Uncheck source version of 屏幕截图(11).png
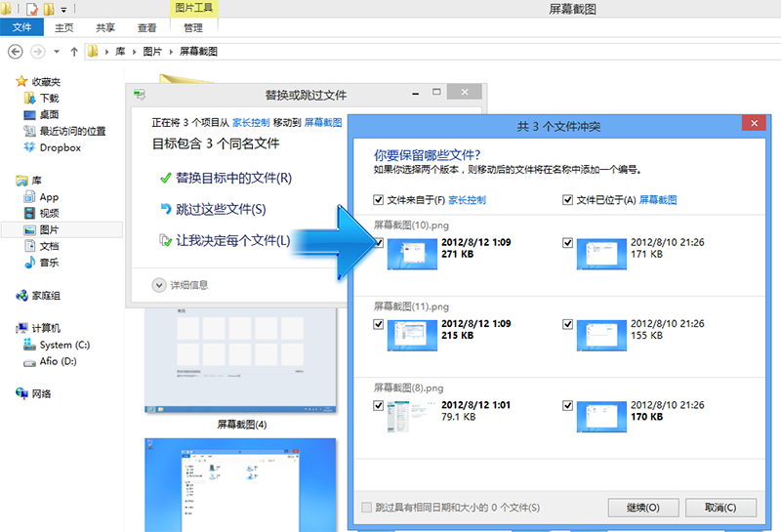The height and width of the screenshot is (532, 781). (378, 324)
